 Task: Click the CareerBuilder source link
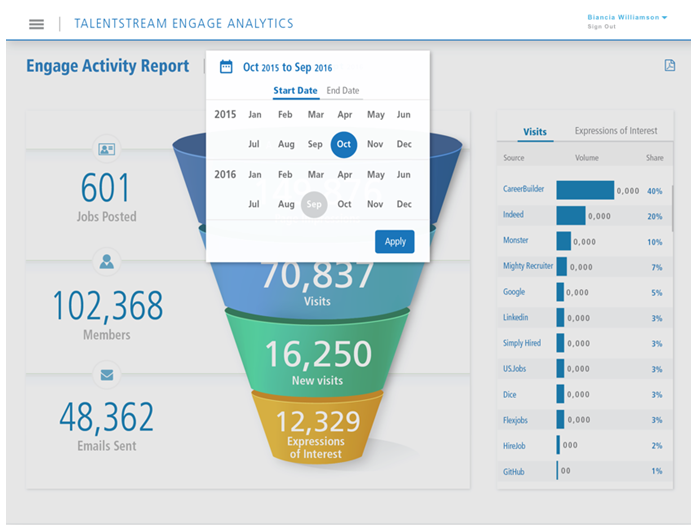pyautogui.click(x=523, y=189)
